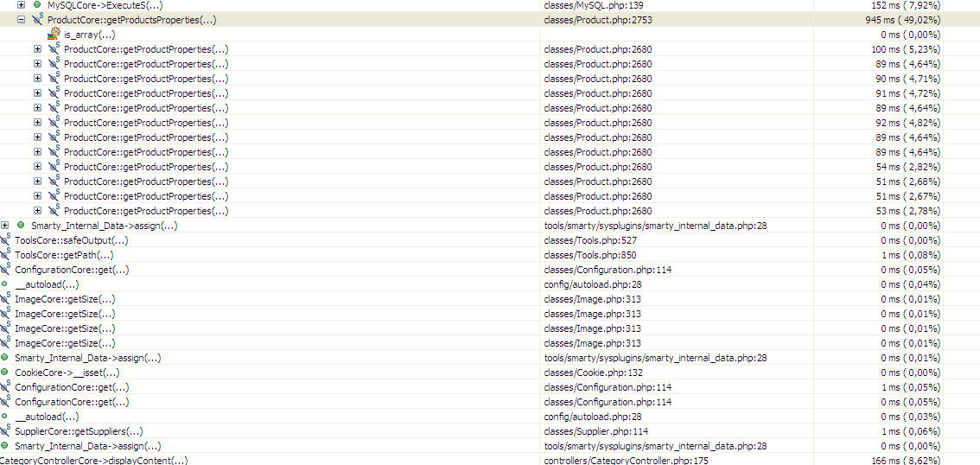
Task: Select the CookieCore->__isset(...) row label
Action: [67, 373]
